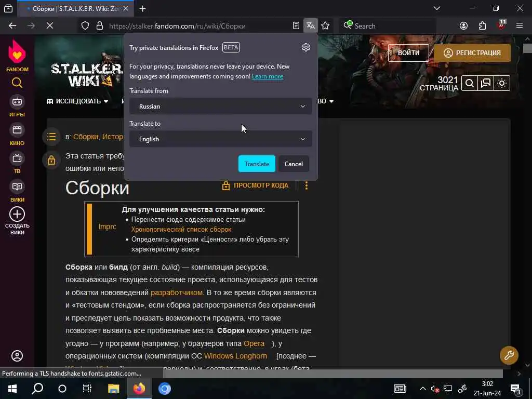The image size is (532, 399).
Task: Open notifications action center
Action: click(x=516, y=389)
